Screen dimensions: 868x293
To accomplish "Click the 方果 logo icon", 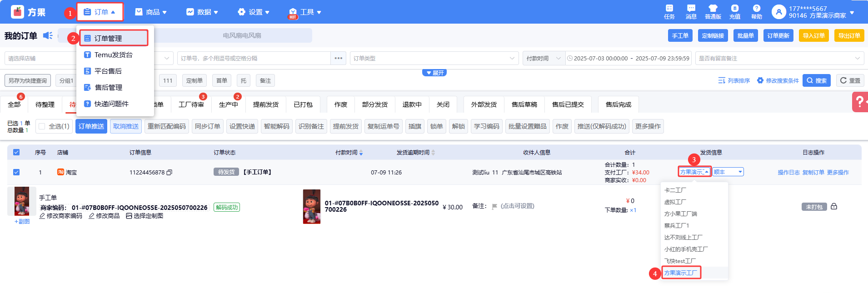I will tap(17, 12).
